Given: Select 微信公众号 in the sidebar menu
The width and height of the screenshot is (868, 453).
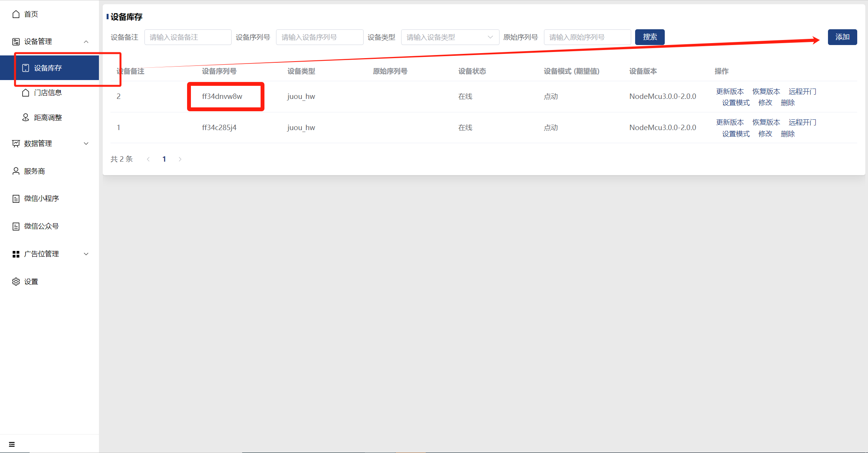Looking at the screenshot, I should click(x=41, y=226).
